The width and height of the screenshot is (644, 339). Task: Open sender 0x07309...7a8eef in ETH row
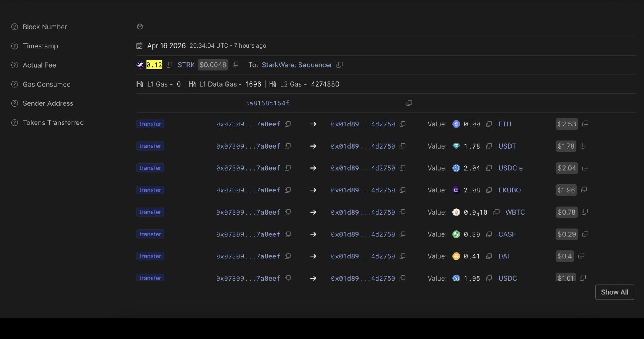(248, 124)
